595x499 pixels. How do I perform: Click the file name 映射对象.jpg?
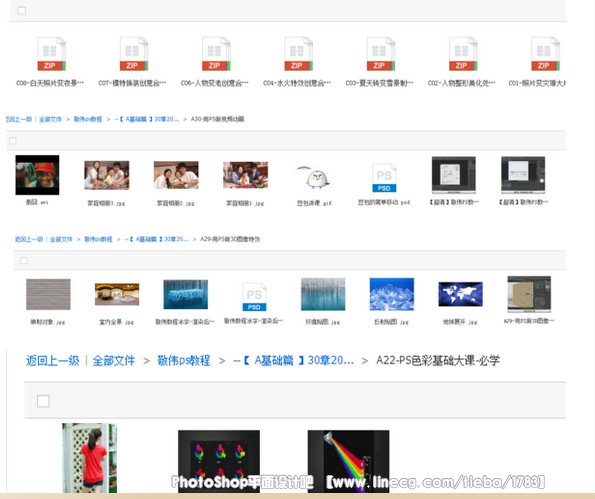point(48,322)
